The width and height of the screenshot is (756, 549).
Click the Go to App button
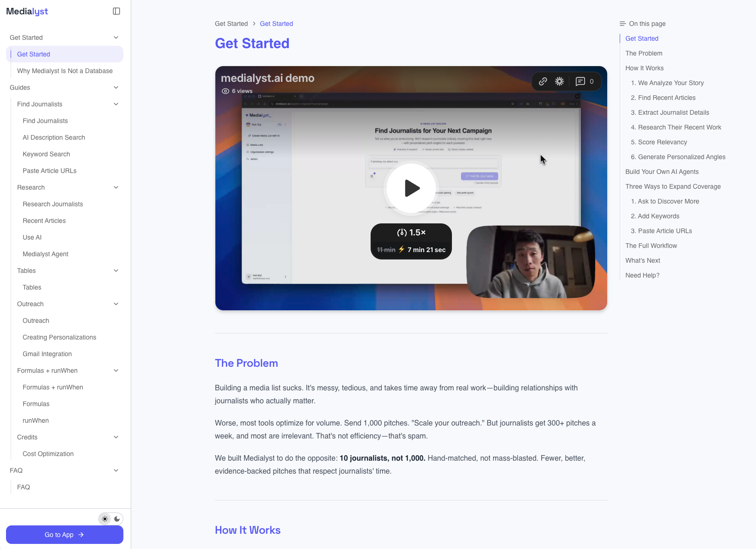pyautogui.click(x=65, y=535)
